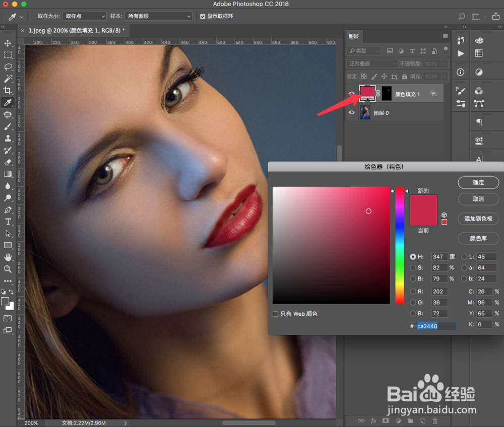Click the vertical hue slider bar
This screenshot has height=427, width=504.
pyautogui.click(x=400, y=245)
